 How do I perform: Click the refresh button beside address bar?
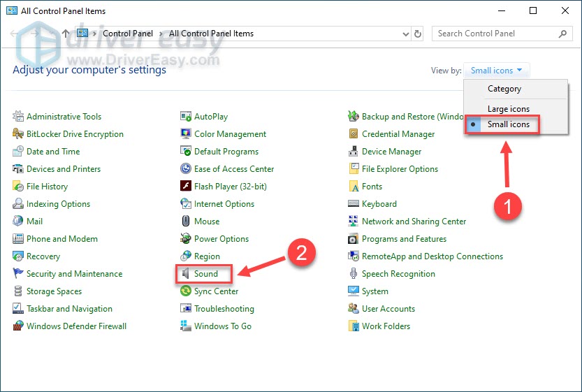[418, 34]
